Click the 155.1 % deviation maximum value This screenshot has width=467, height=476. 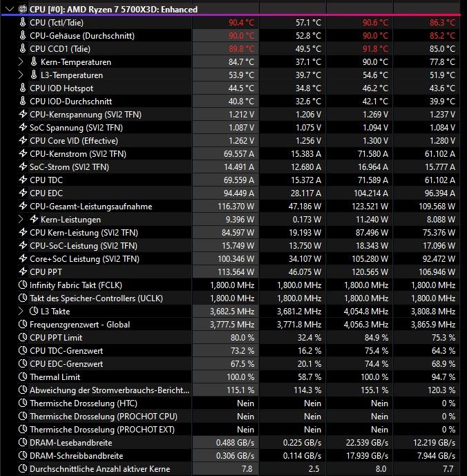(x=374, y=390)
